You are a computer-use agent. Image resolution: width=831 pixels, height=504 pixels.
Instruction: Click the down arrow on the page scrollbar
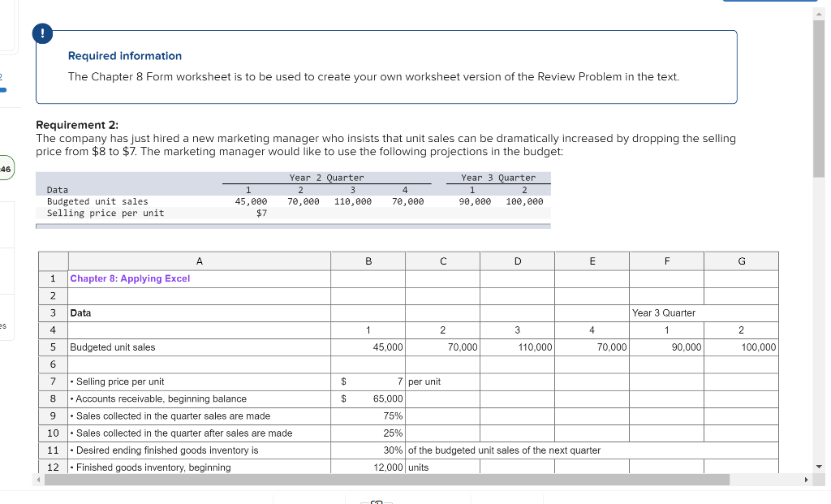tap(819, 465)
